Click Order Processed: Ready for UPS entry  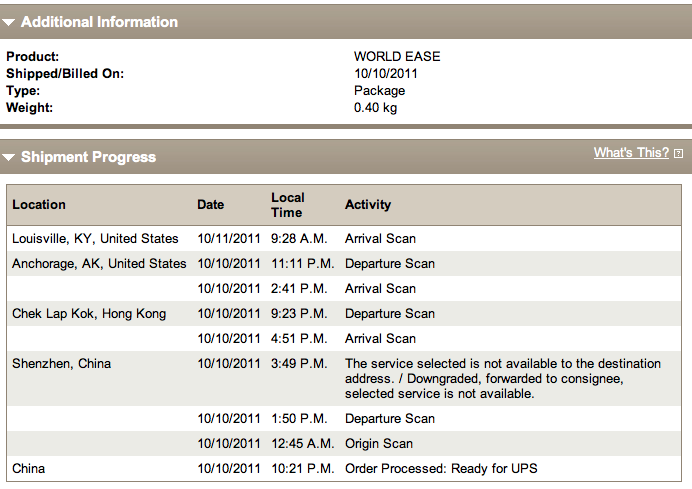(441, 469)
